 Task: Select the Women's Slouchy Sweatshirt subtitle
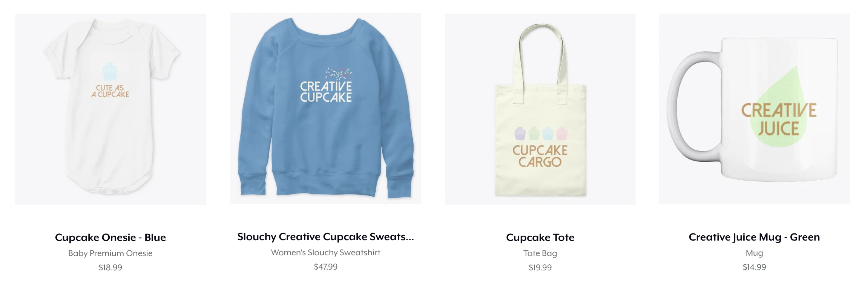click(x=326, y=253)
